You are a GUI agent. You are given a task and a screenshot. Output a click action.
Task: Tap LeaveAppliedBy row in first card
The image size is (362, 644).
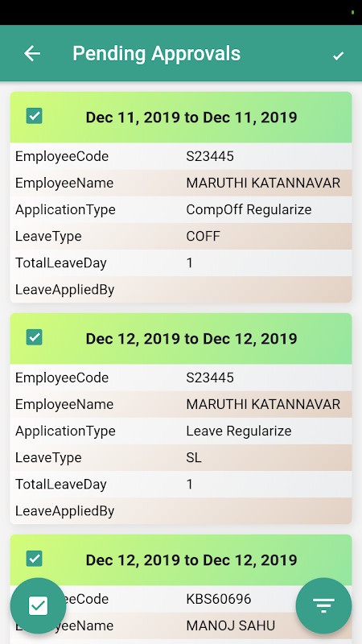181,290
